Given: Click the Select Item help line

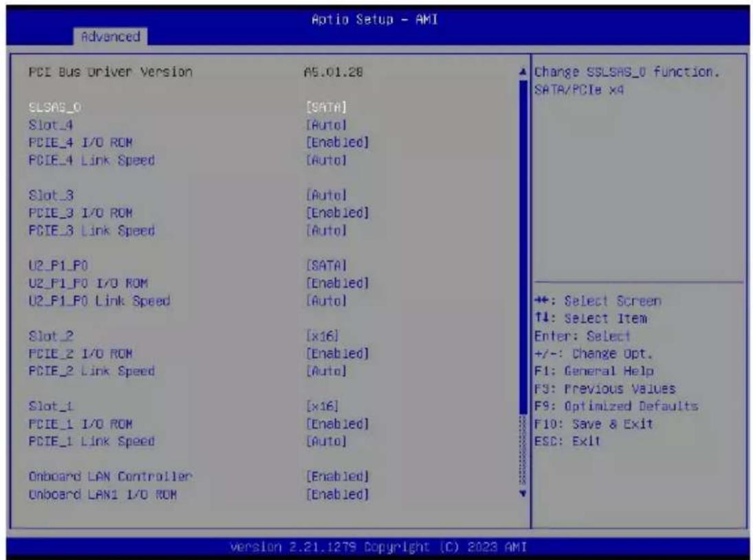Looking at the screenshot, I should coord(591,318).
